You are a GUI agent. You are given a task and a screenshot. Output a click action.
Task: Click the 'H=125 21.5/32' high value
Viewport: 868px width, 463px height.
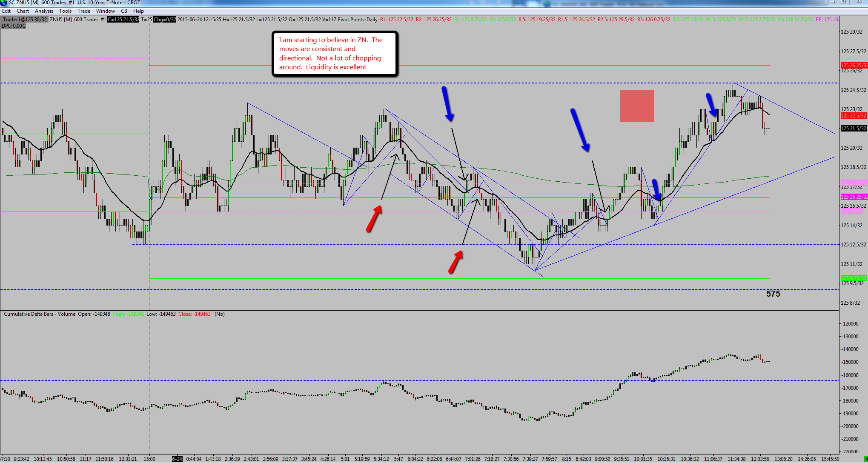(x=238, y=20)
